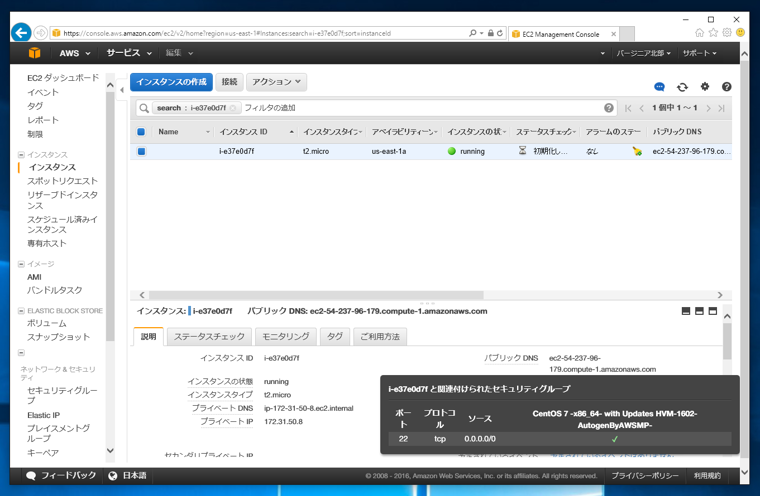Open the blue chat bubble feedback icon
The height and width of the screenshot is (496, 760).
coord(659,87)
